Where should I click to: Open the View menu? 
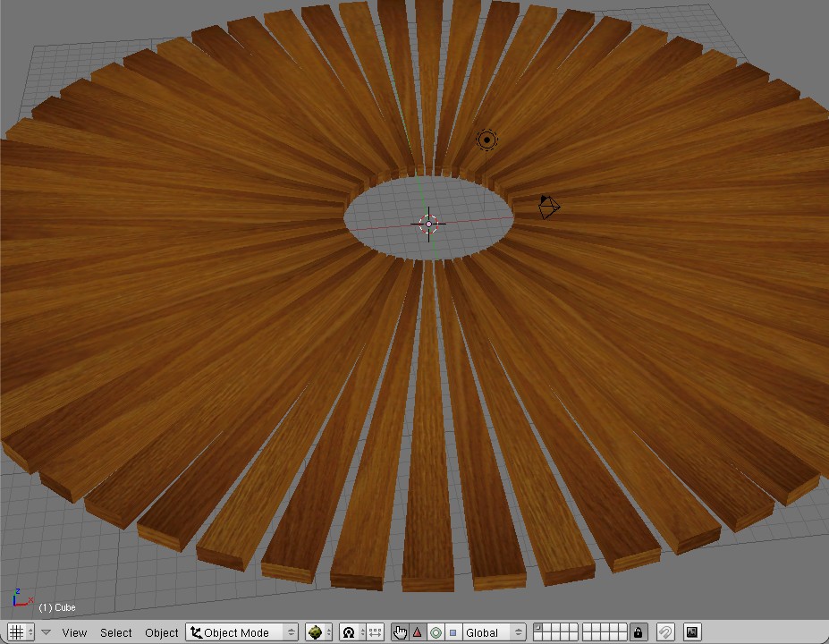(x=74, y=632)
